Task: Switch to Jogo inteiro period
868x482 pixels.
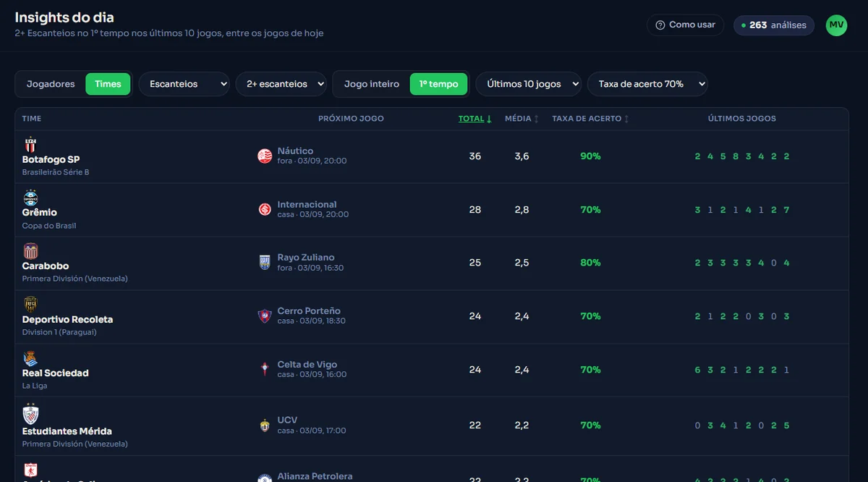Action: pyautogui.click(x=372, y=84)
